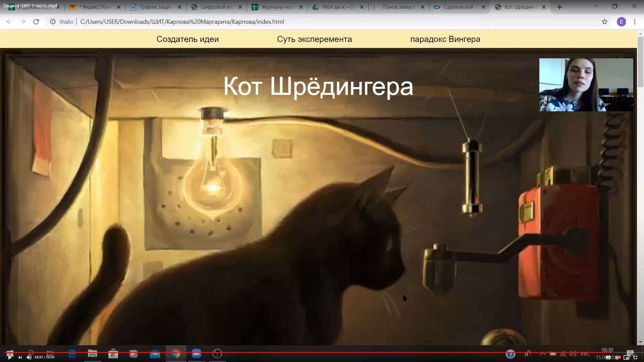644x362 pixels.
Task: Switch to the Яндекс.Почта browser tab
Action: (x=95, y=7)
